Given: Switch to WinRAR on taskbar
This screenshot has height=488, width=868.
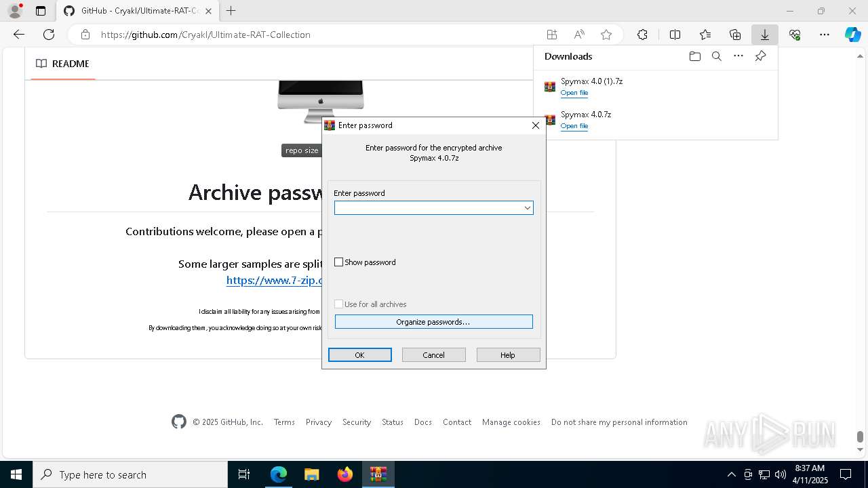Looking at the screenshot, I should 378,474.
